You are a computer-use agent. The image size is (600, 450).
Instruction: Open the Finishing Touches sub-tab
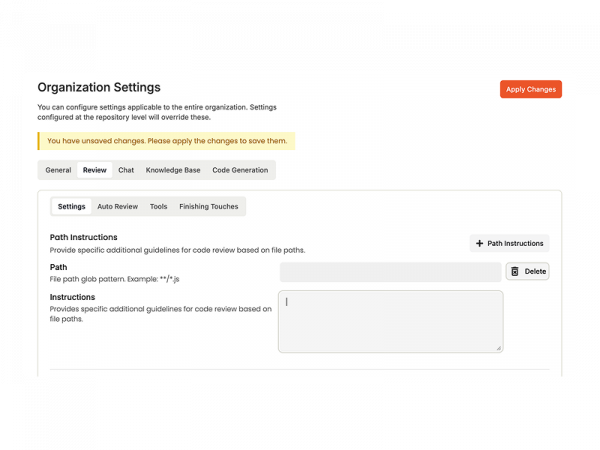click(209, 206)
